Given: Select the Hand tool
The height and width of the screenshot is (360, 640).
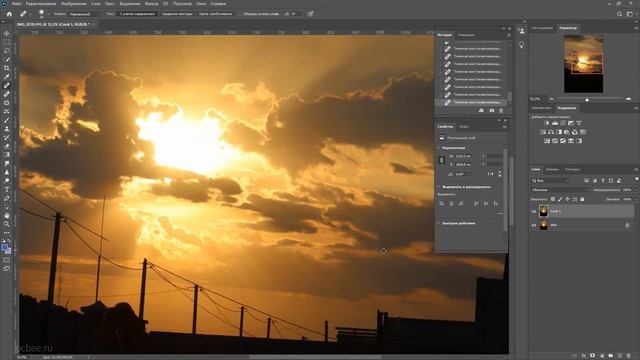Looking at the screenshot, I should coord(7,215).
